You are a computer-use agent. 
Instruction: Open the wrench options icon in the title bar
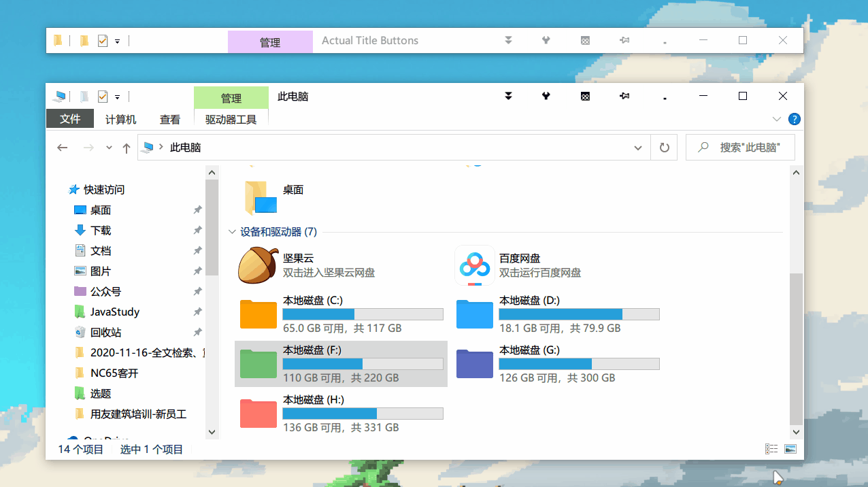(546, 96)
